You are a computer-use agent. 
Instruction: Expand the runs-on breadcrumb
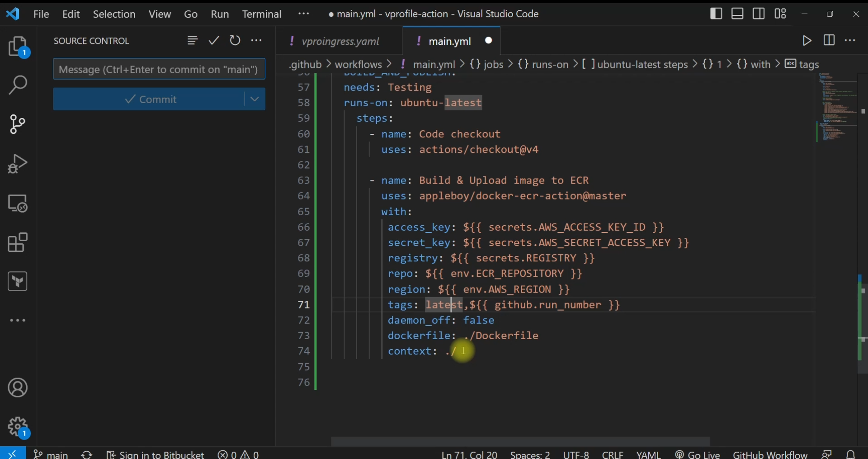click(x=543, y=64)
